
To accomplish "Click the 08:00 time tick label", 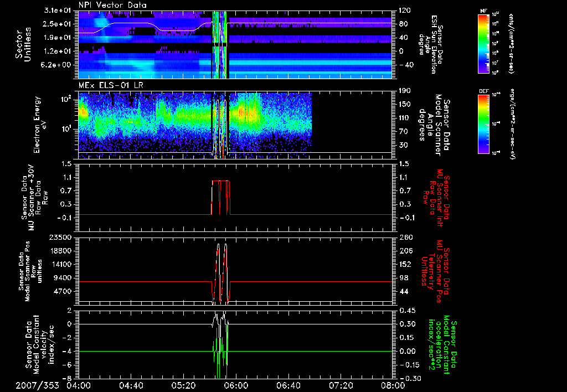I will coord(393,385).
